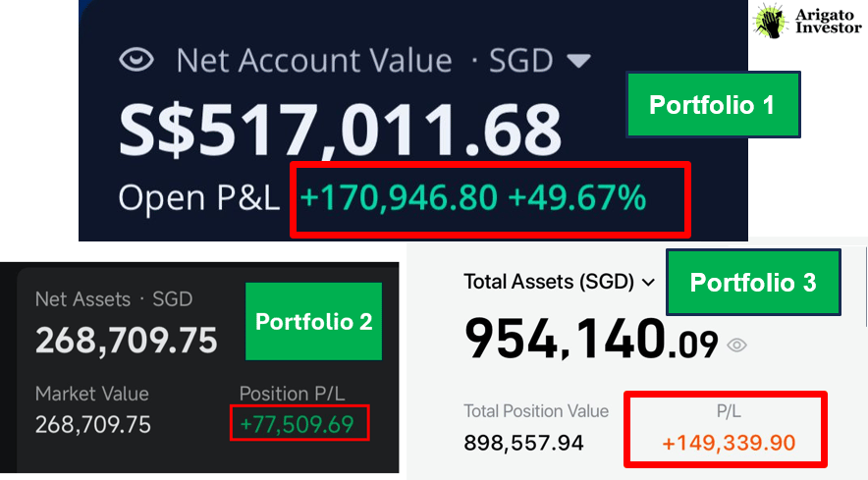Select the Portfolio 2 green label

[x=314, y=322]
